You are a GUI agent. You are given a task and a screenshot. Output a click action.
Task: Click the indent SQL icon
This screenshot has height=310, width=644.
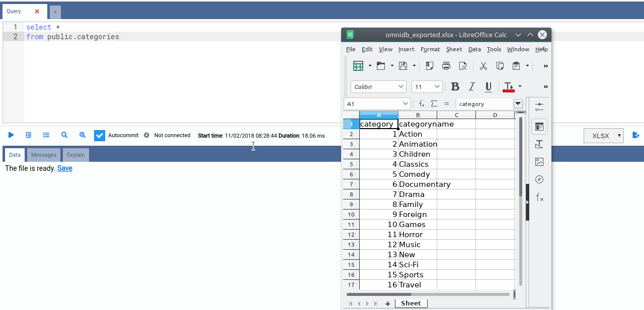[29, 135]
